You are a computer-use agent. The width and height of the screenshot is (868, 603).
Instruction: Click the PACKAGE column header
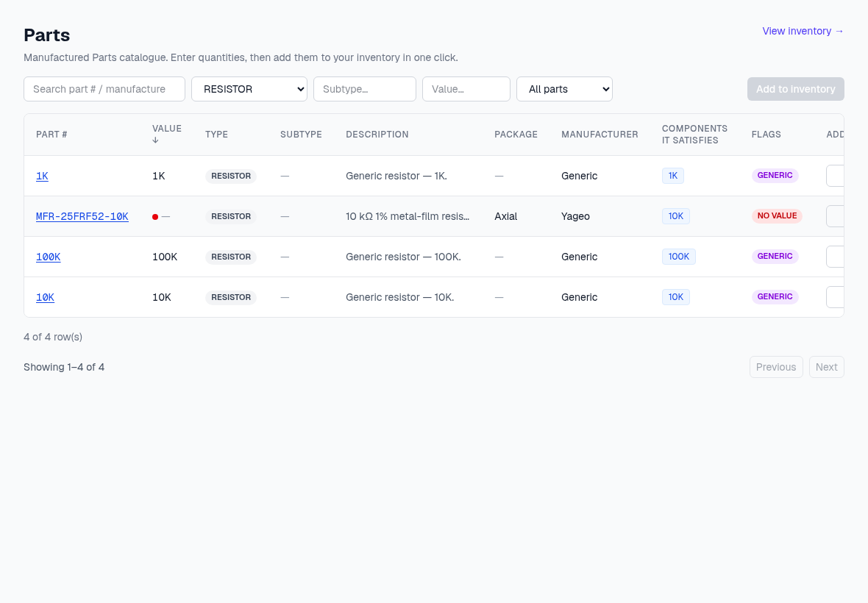click(516, 135)
